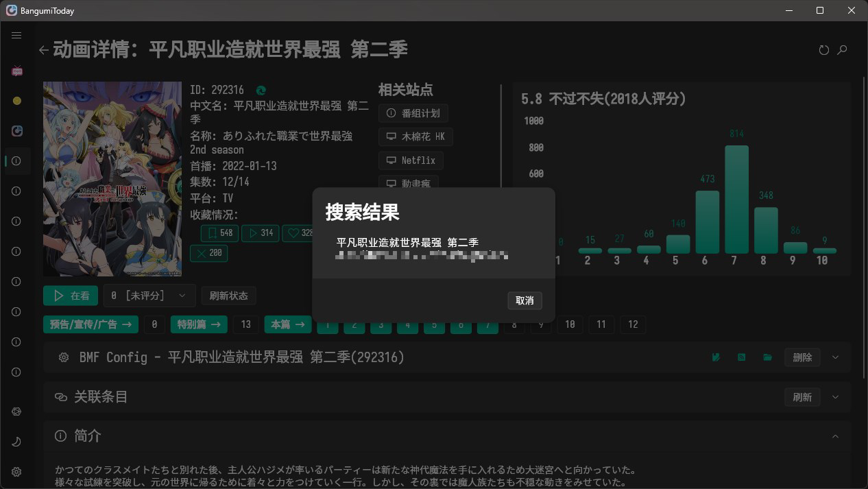Click the score 6 bar with 473 votes
The width and height of the screenshot is (868, 489).
coord(708,222)
